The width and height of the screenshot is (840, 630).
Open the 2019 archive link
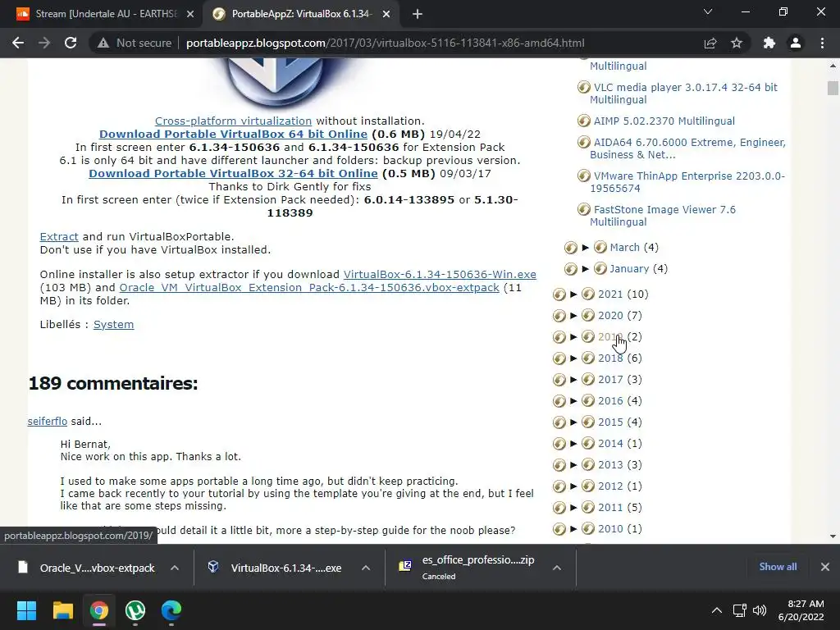(610, 337)
